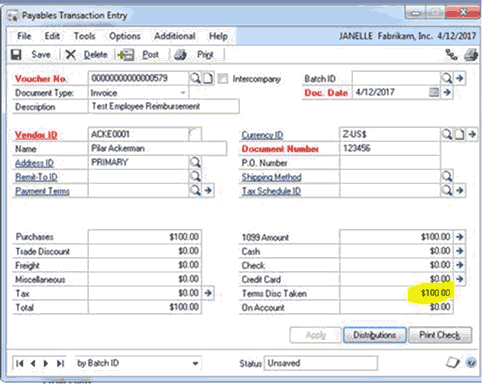Click the Save toolbar button

(x=31, y=55)
